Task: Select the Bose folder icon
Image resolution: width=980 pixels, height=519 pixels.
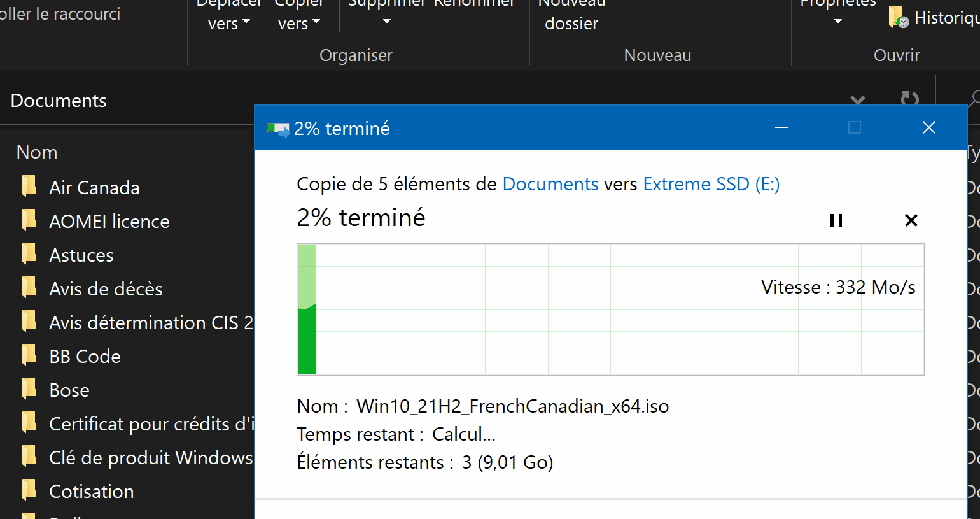Action: pos(29,389)
